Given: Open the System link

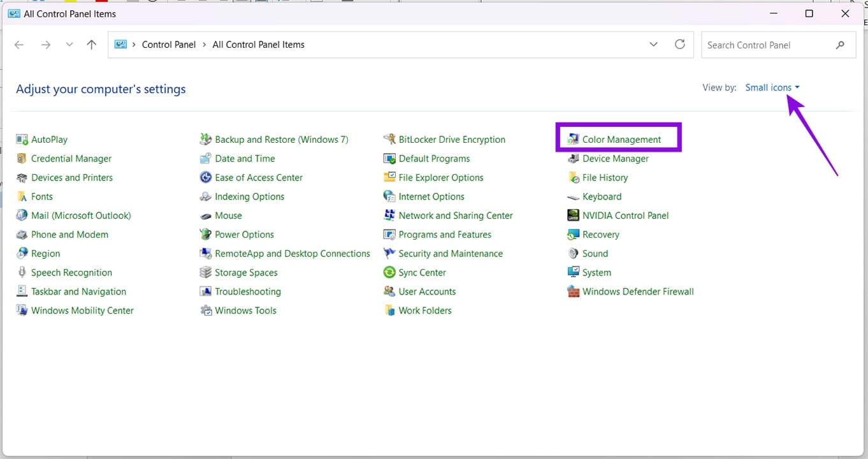Looking at the screenshot, I should click(597, 273).
